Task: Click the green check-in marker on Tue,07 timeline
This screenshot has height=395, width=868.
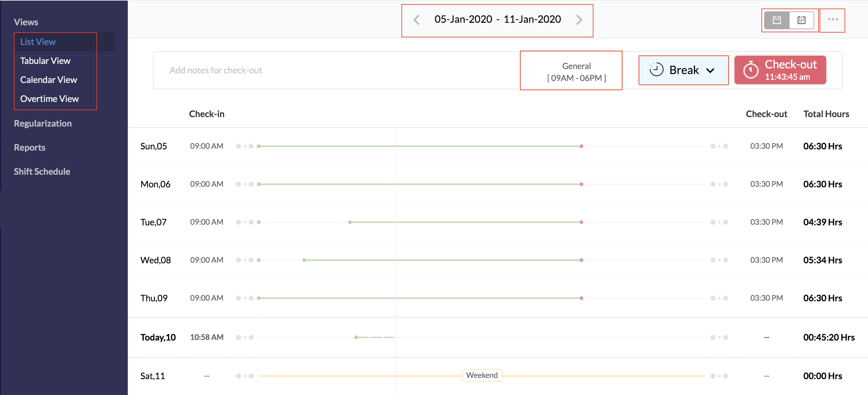Action: coord(350,222)
